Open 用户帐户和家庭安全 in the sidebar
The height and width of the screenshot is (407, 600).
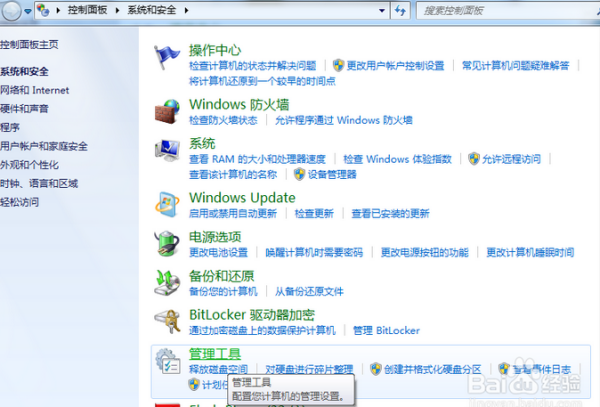point(44,146)
